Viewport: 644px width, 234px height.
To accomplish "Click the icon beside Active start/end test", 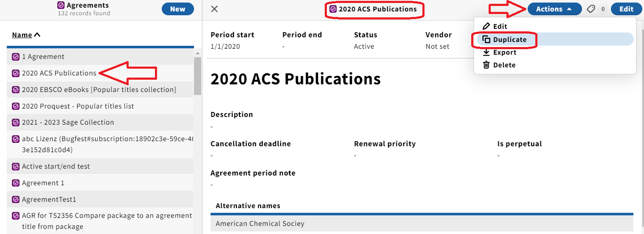I will click(16, 167).
